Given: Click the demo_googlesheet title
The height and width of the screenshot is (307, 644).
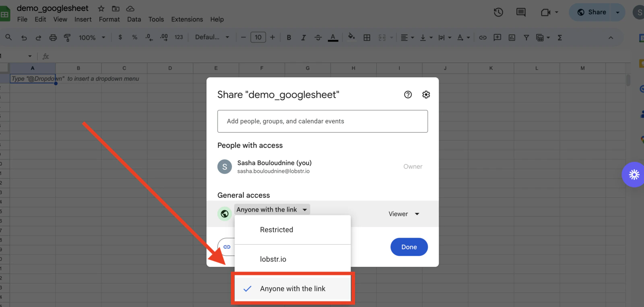Looking at the screenshot, I should click(x=53, y=8).
